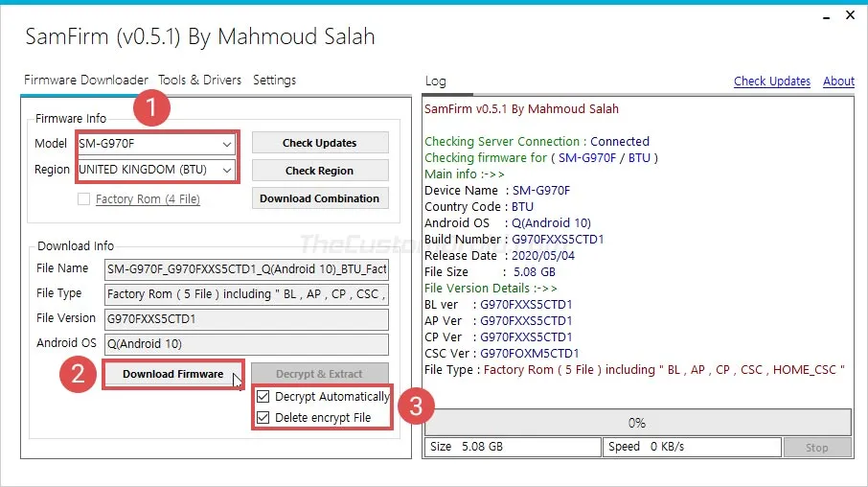Click the Decrypt & Extract button
Viewport: 868px width, 487px height.
(320, 374)
